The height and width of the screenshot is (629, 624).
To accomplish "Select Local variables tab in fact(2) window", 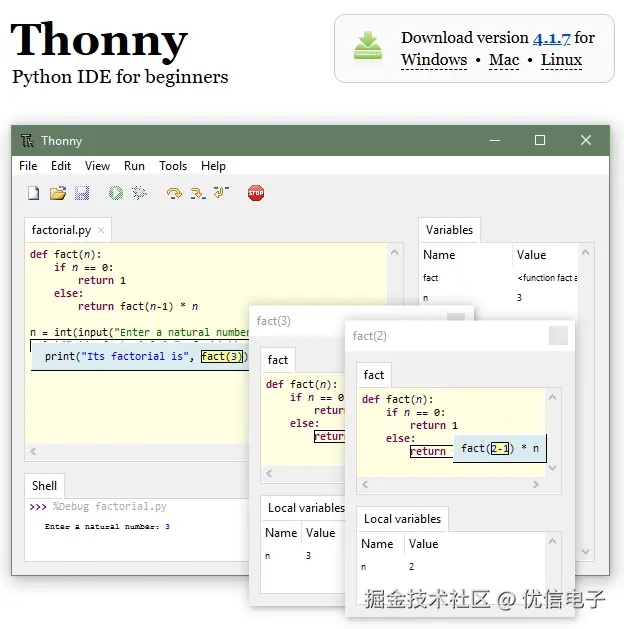I will 402,519.
